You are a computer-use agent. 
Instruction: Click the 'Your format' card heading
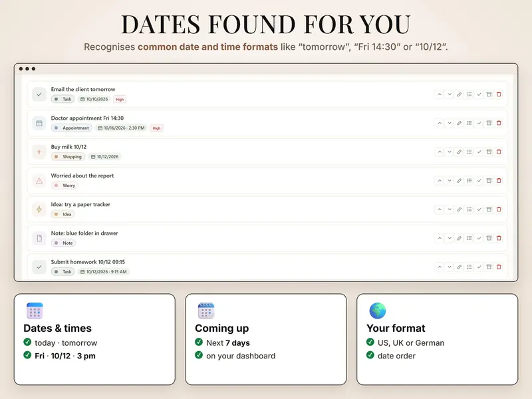pyautogui.click(x=396, y=328)
